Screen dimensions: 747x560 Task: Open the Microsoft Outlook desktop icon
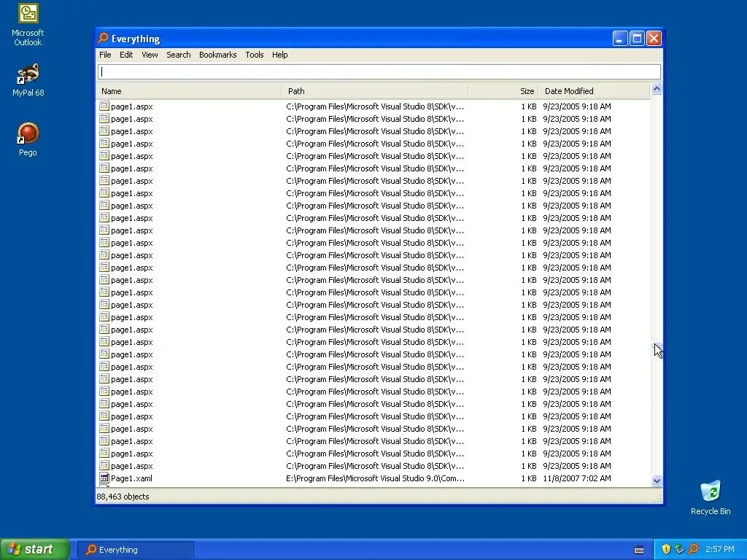click(28, 25)
